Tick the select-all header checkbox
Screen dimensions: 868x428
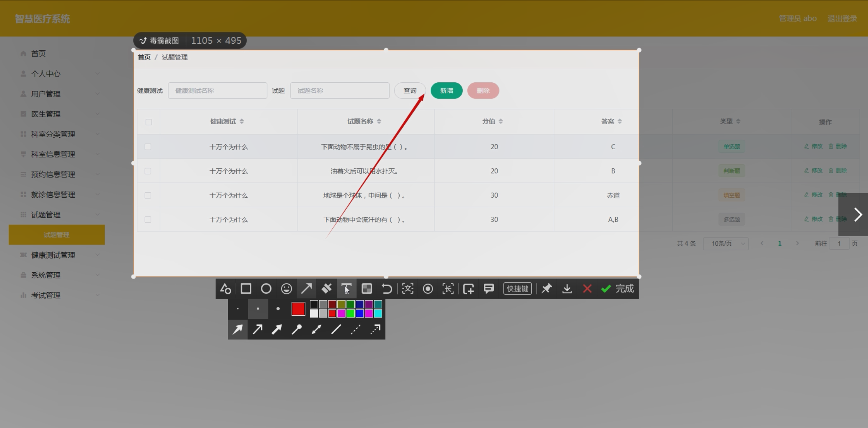pos(149,122)
